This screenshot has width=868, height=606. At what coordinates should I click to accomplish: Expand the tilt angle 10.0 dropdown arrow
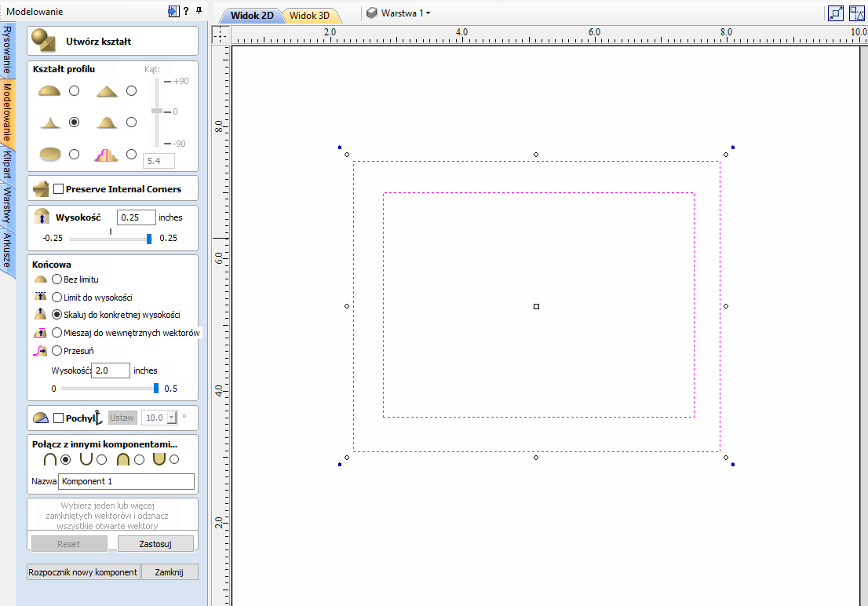point(172,418)
